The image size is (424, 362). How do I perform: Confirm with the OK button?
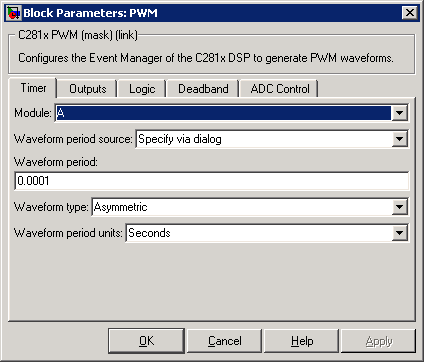click(146, 341)
